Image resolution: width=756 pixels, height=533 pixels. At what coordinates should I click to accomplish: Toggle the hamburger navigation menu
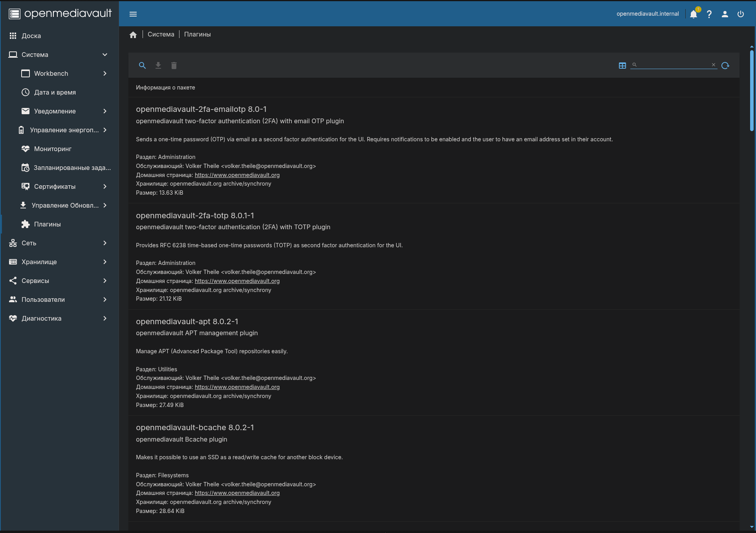[x=133, y=14]
